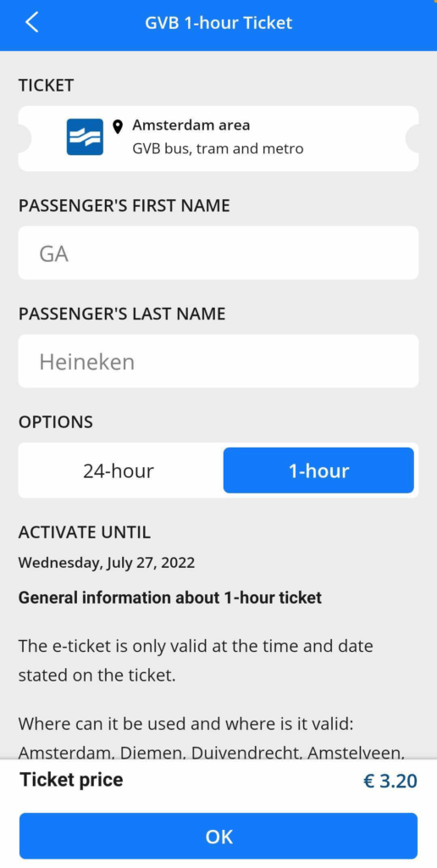The height and width of the screenshot is (868, 437).
Task: Tap the ACTIVATE UNTIL section label
Action: [85, 532]
